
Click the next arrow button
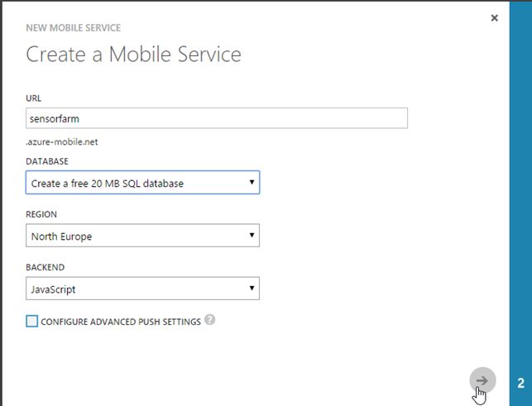pyautogui.click(x=482, y=380)
